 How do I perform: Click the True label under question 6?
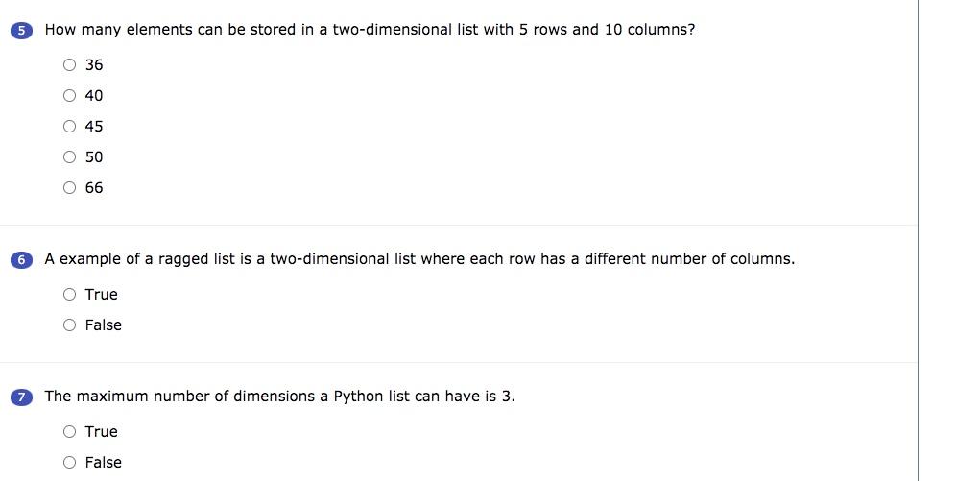(x=101, y=295)
